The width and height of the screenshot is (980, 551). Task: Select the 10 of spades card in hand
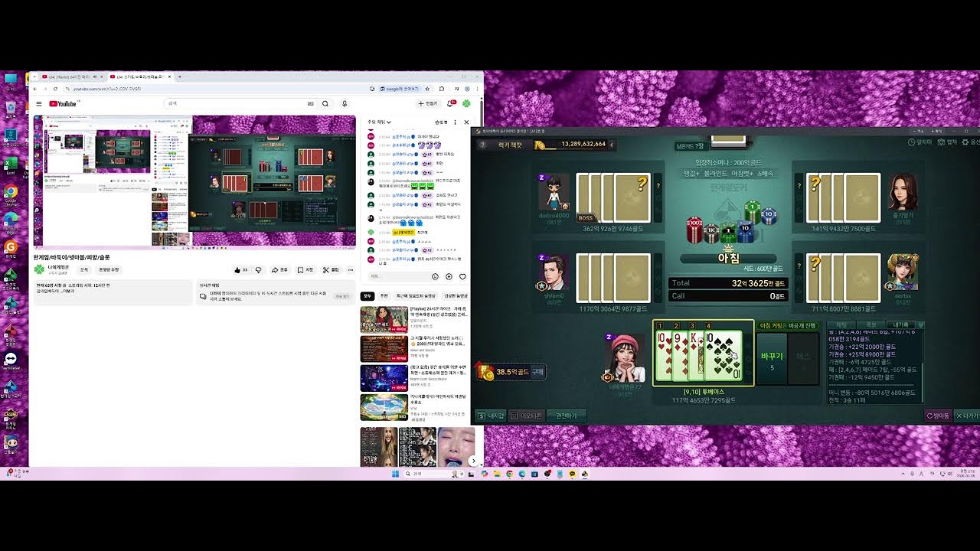[x=723, y=357]
